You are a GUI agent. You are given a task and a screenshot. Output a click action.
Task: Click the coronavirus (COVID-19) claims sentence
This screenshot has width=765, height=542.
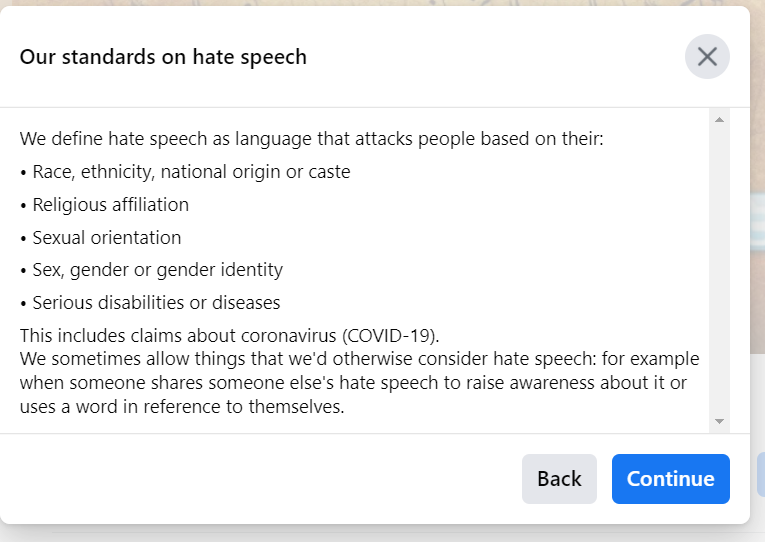tap(229, 335)
